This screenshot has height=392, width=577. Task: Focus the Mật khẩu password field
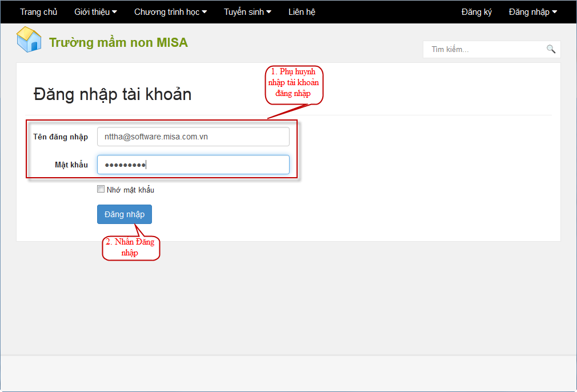click(193, 165)
